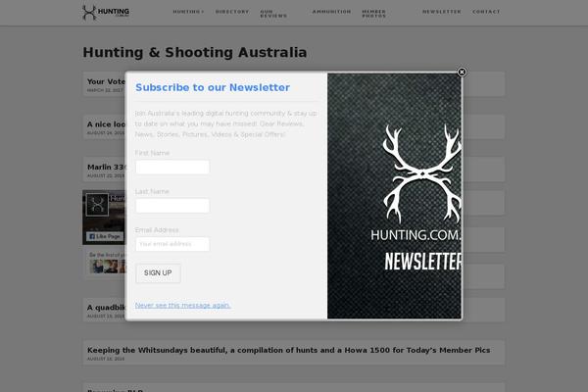Focus the First Name input field
The height and width of the screenshot is (392, 588).
click(172, 168)
